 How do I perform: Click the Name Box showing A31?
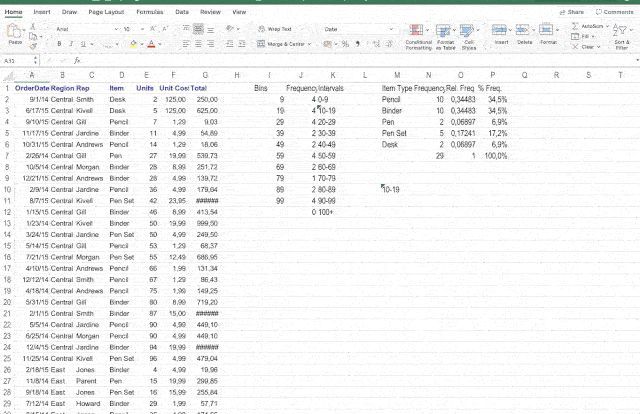(x=20, y=61)
